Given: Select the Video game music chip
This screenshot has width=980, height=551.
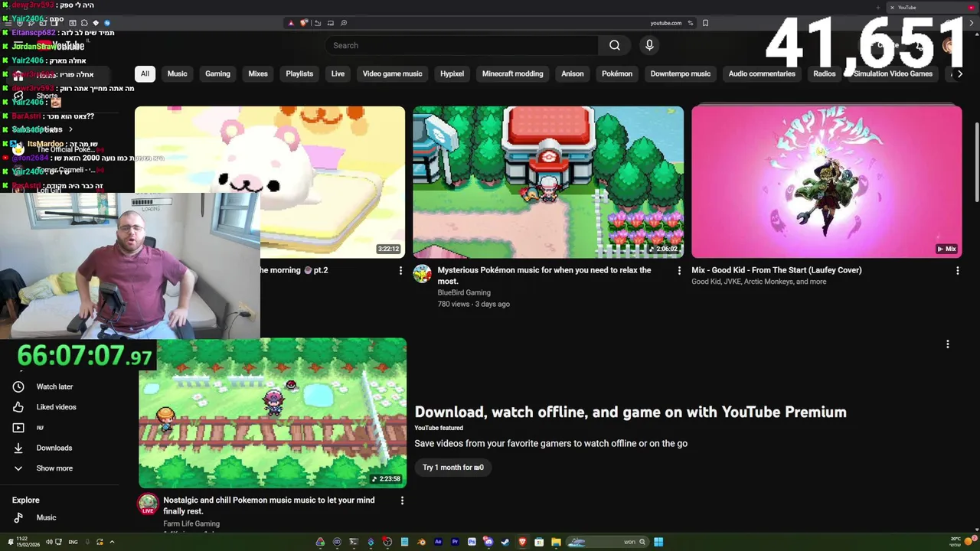Looking at the screenshot, I should click(x=392, y=73).
